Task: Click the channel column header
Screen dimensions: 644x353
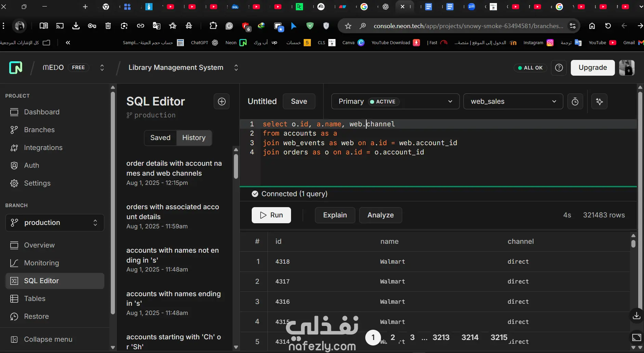Action: 521,241
